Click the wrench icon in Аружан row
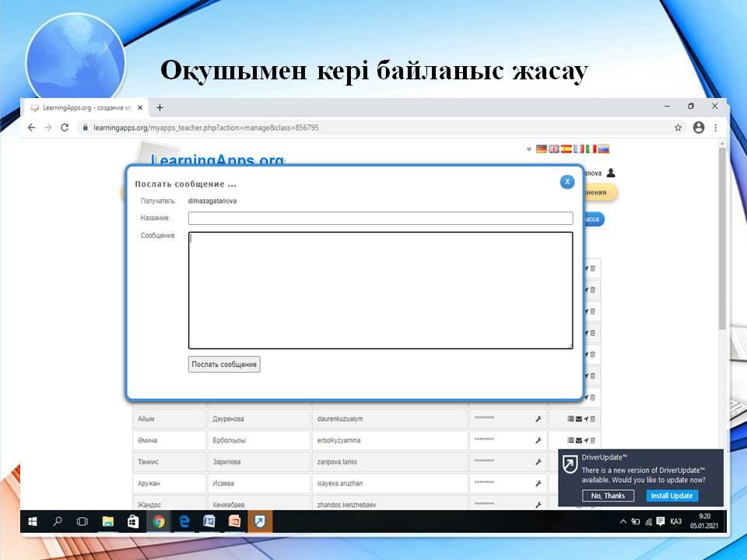This screenshot has width=747, height=560. pyautogui.click(x=538, y=483)
